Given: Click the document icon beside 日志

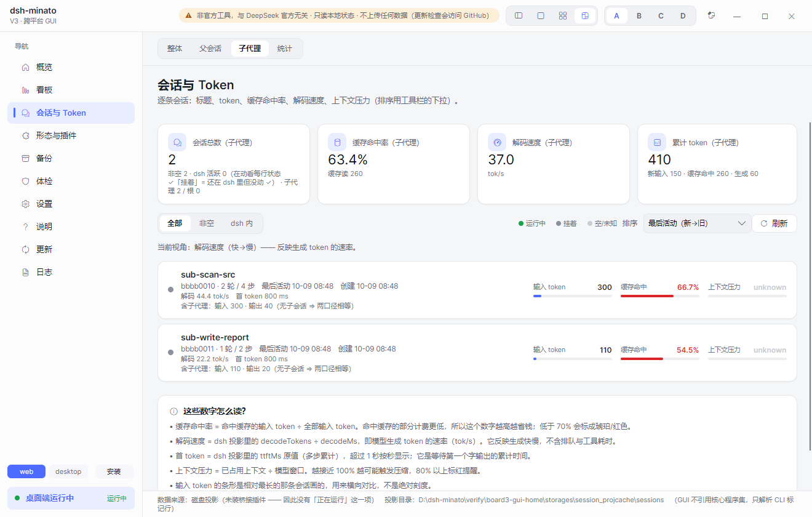Looking at the screenshot, I should point(25,272).
